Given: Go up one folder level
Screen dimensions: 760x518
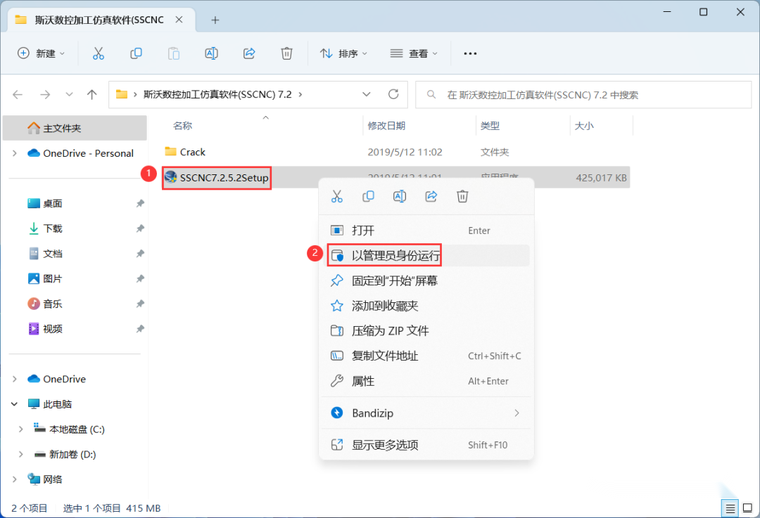Looking at the screenshot, I should pos(92,94).
